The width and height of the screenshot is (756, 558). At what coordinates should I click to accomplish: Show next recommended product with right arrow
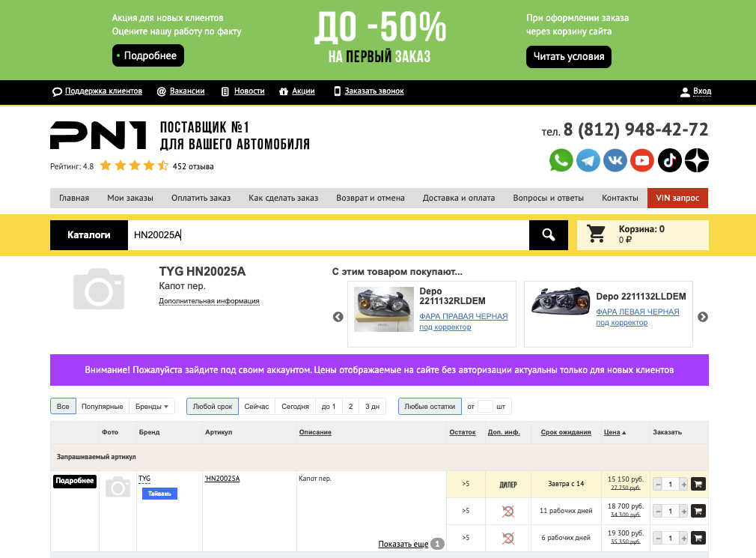(703, 317)
